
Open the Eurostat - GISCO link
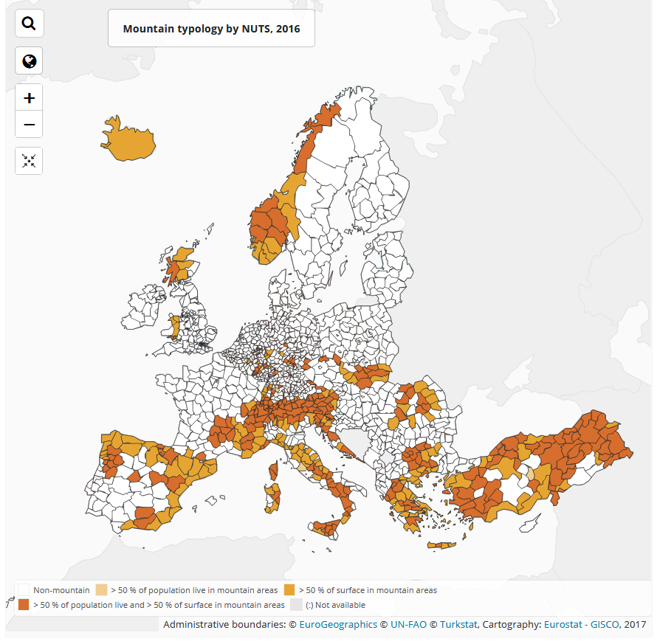click(x=582, y=625)
